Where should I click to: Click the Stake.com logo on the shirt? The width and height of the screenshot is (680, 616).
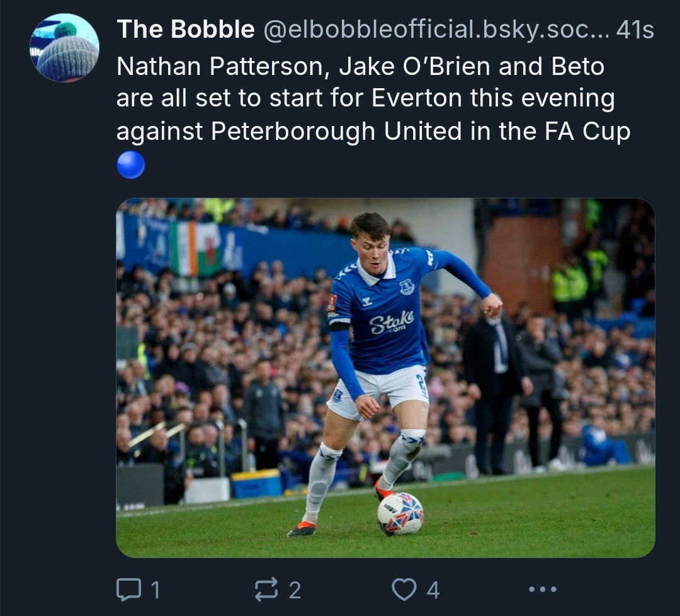coord(392,322)
